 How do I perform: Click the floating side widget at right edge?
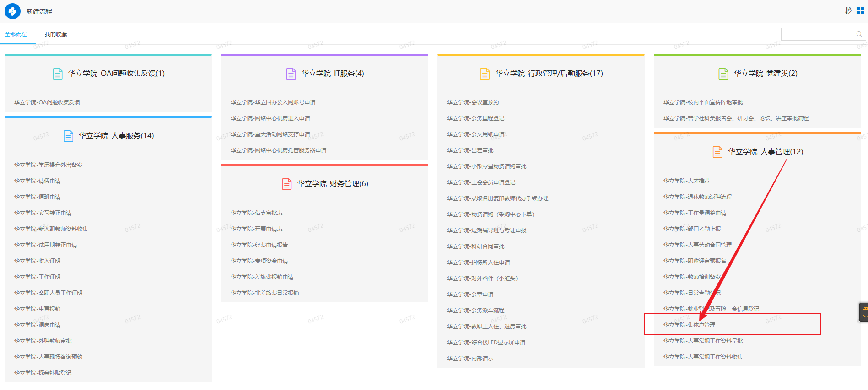pyautogui.click(x=863, y=312)
